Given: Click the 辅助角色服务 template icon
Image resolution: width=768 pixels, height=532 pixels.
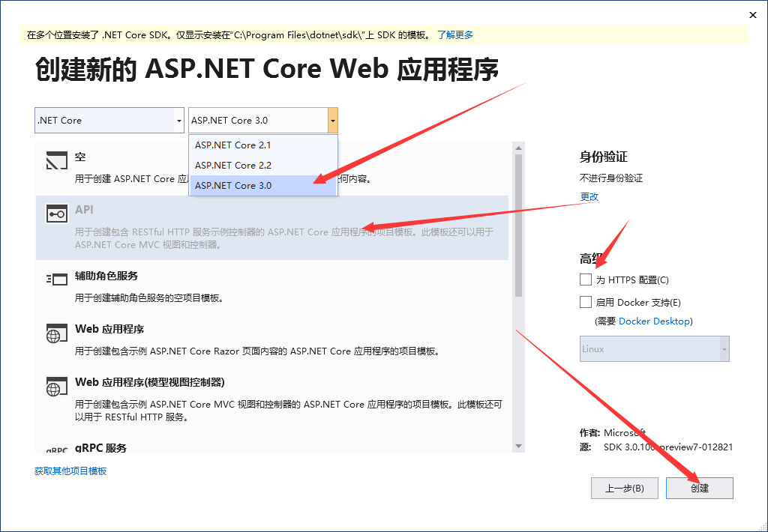Looking at the screenshot, I should pos(56,279).
